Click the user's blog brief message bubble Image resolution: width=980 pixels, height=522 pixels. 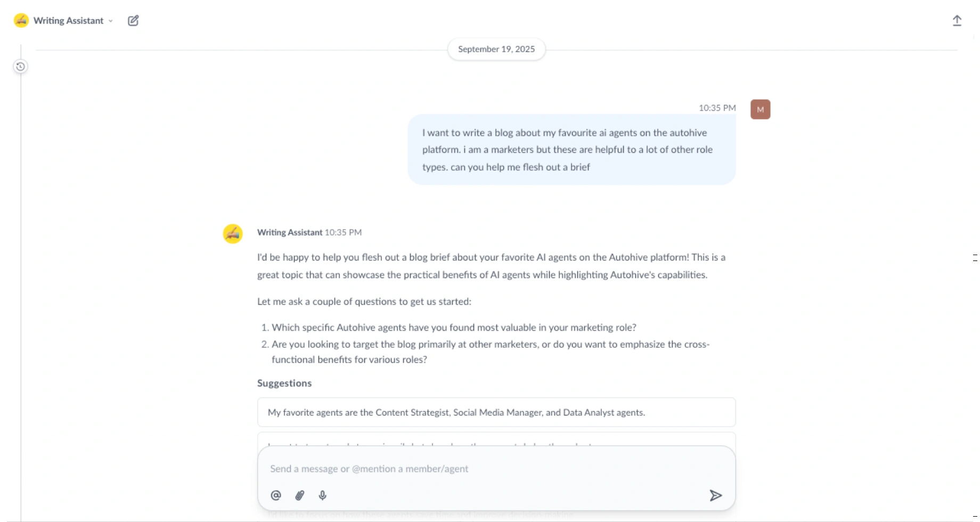(571, 150)
